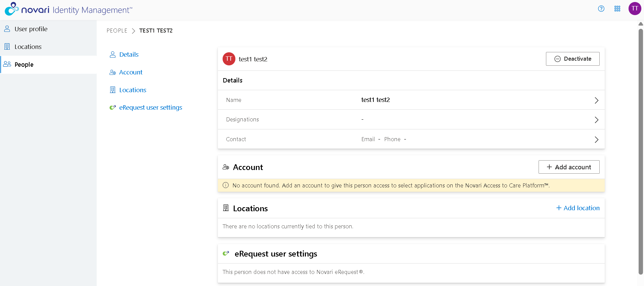Image resolution: width=644 pixels, height=286 pixels.
Task: Click the Add account button
Action: [569, 167]
